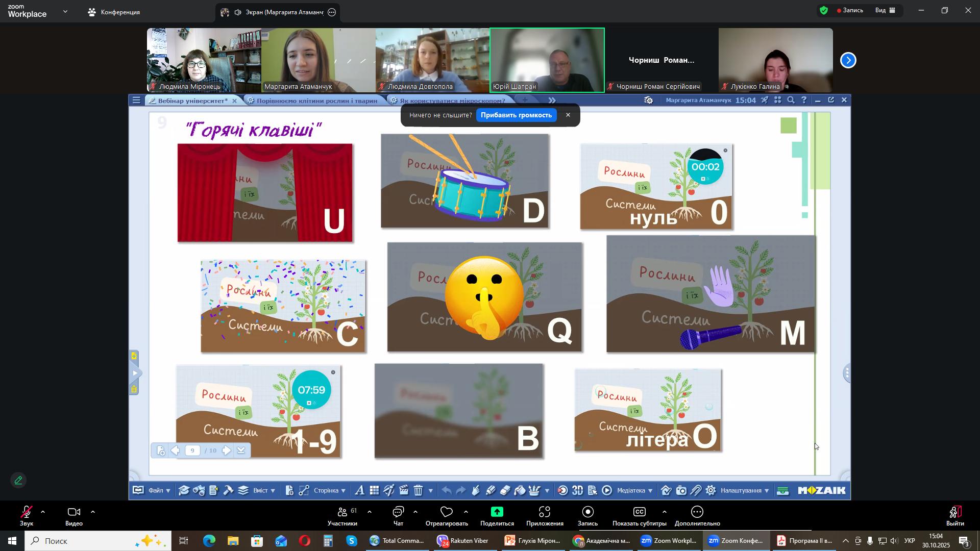The width and height of the screenshot is (980, 551).
Task: Unmute microphone with Звук button
Action: point(26,515)
